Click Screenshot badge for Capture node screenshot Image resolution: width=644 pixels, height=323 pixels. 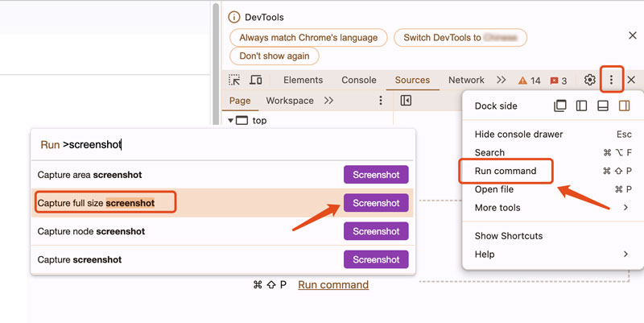376,231
